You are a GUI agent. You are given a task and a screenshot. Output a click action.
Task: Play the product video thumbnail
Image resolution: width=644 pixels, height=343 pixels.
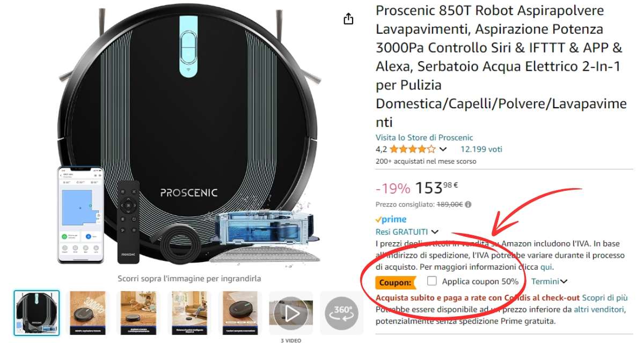pyautogui.click(x=290, y=312)
